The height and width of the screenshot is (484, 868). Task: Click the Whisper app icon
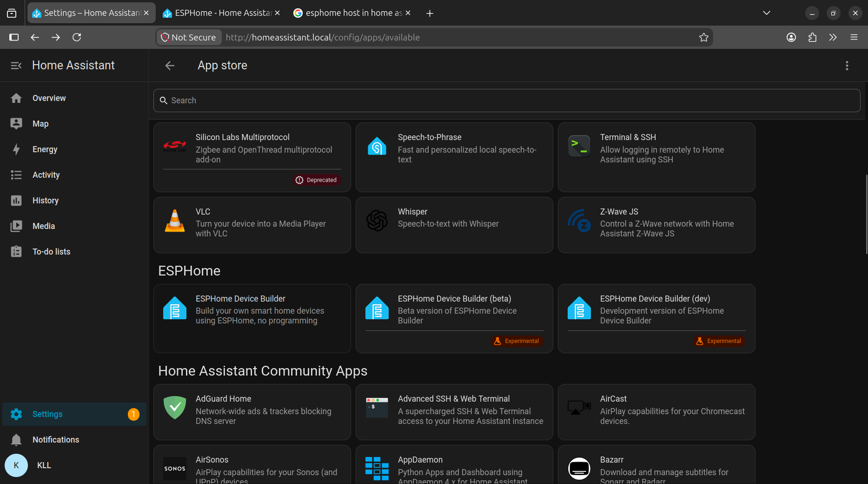click(x=377, y=221)
